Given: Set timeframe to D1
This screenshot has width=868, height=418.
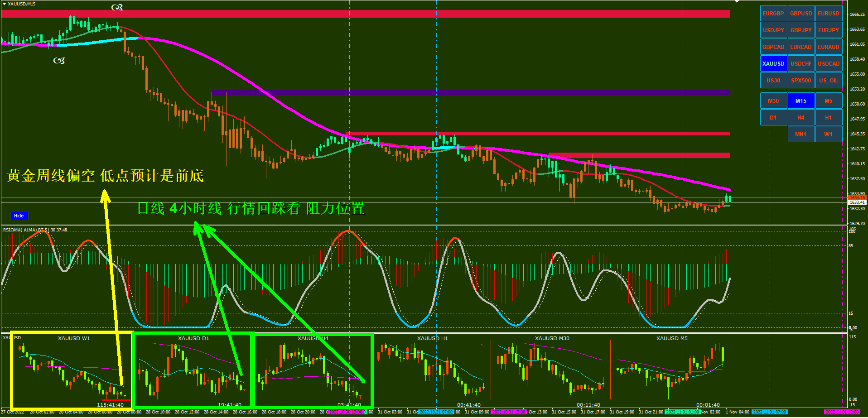Looking at the screenshot, I should (773, 118).
